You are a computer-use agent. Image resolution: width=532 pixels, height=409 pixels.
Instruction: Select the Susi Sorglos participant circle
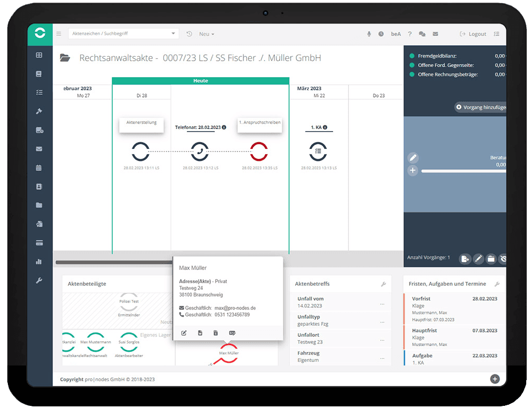point(129,342)
